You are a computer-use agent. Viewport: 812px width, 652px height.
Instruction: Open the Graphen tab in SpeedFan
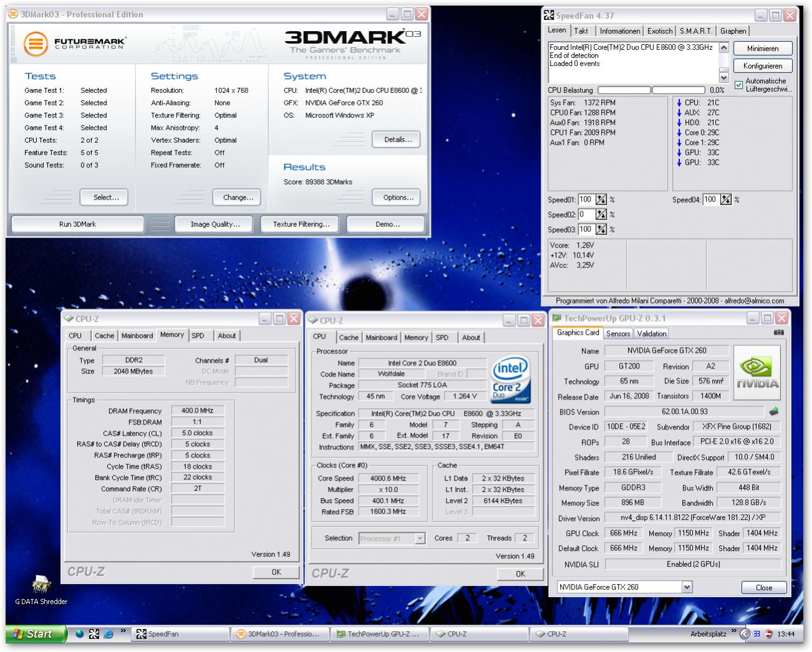[733, 31]
